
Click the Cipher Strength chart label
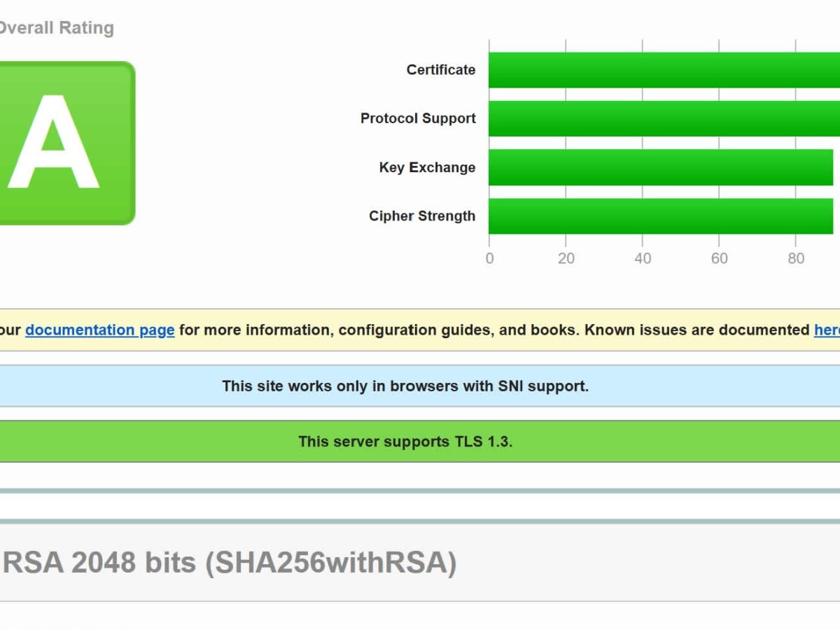click(x=422, y=216)
